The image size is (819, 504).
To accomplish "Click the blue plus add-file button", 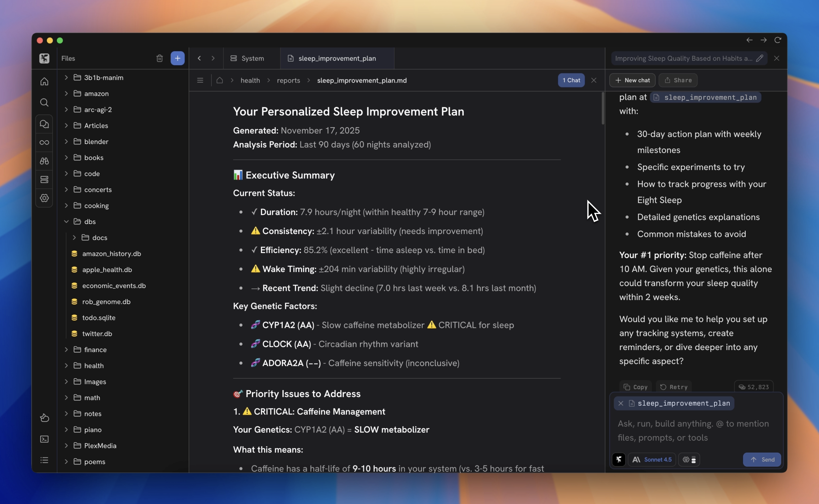I will (x=178, y=58).
